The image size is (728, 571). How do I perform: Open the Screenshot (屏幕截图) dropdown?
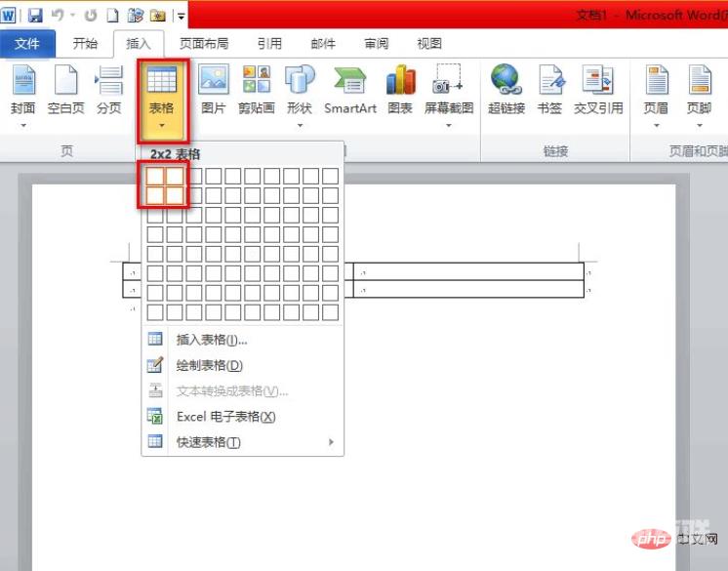pyautogui.click(x=449, y=124)
